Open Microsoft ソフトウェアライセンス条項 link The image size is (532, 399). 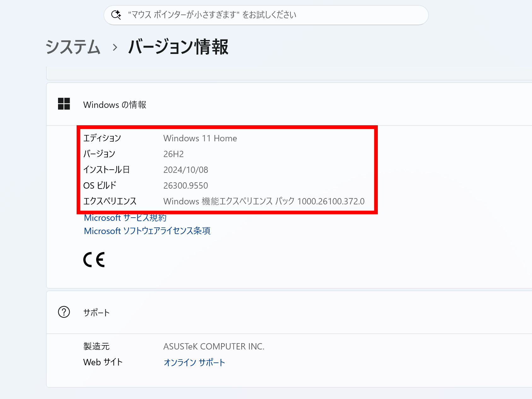tap(147, 231)
